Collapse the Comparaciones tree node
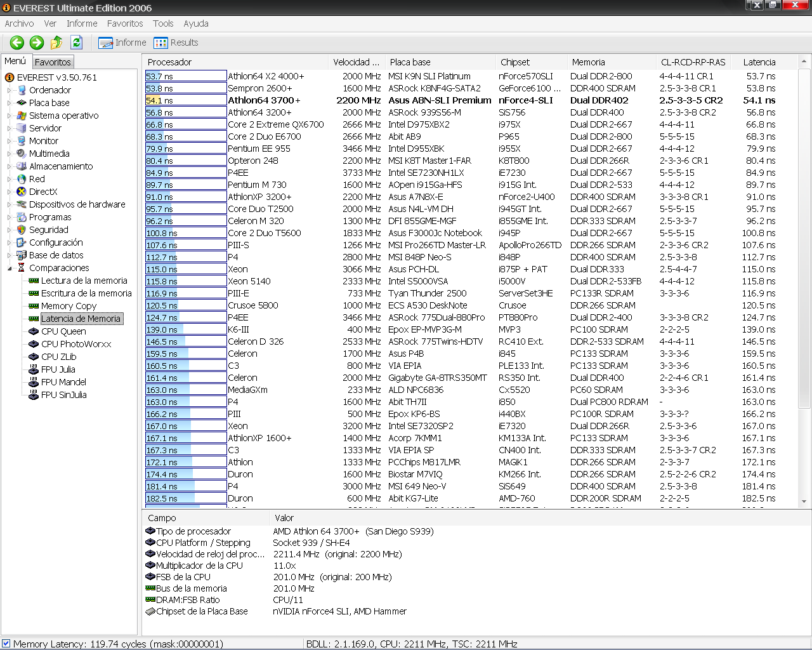 tap(10, 268)
